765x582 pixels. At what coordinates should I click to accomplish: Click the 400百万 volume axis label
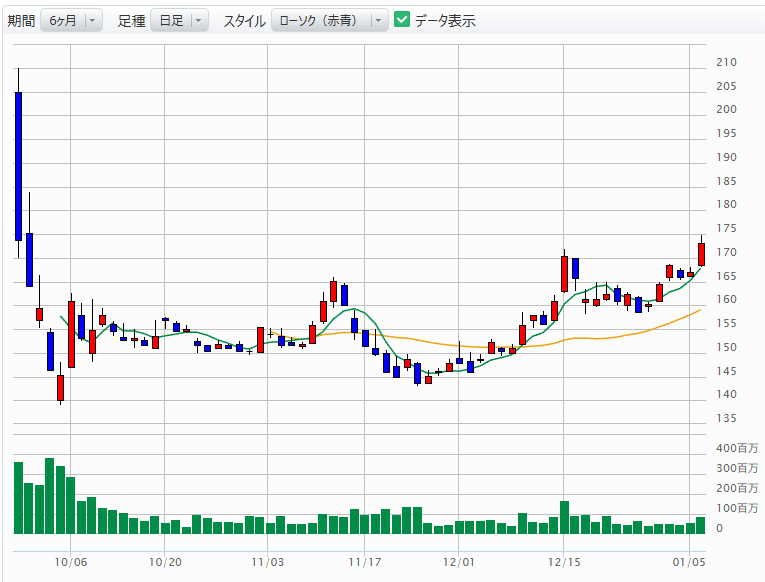click(736, 448)
